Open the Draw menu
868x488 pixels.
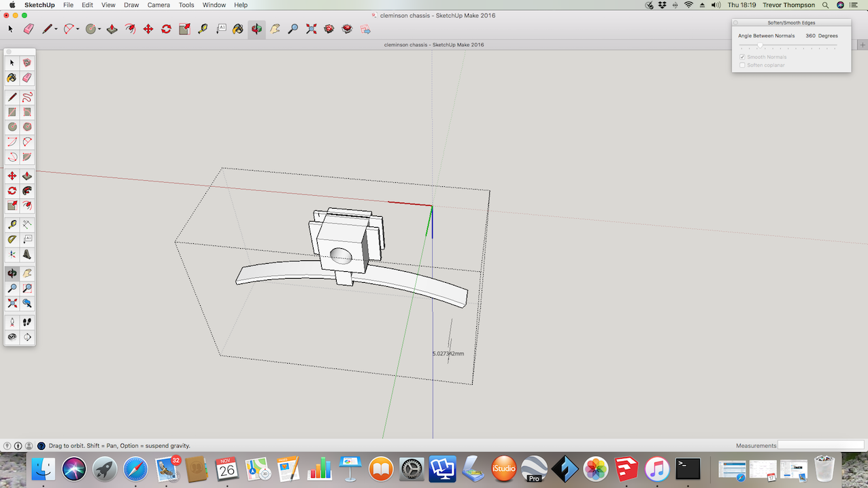(131, 5)
